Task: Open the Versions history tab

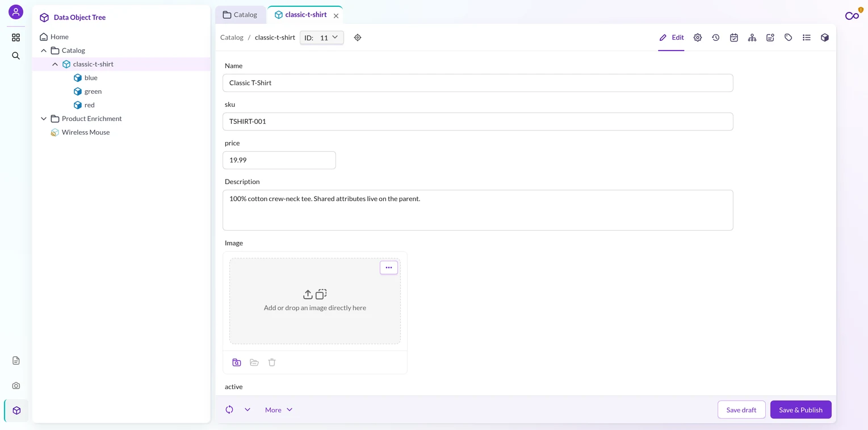Action: click(x=716, y=37)
